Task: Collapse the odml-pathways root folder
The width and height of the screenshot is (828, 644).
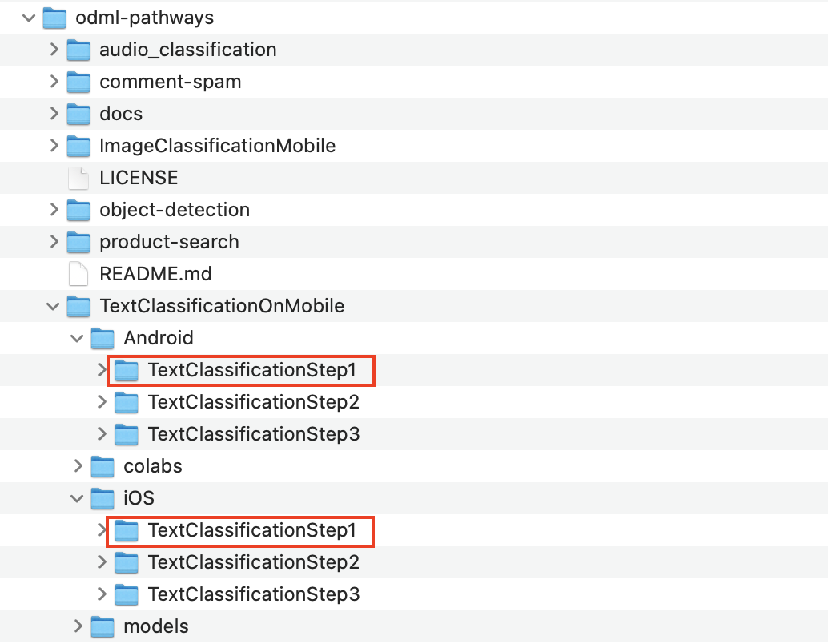Action: [x=30, y=18]
